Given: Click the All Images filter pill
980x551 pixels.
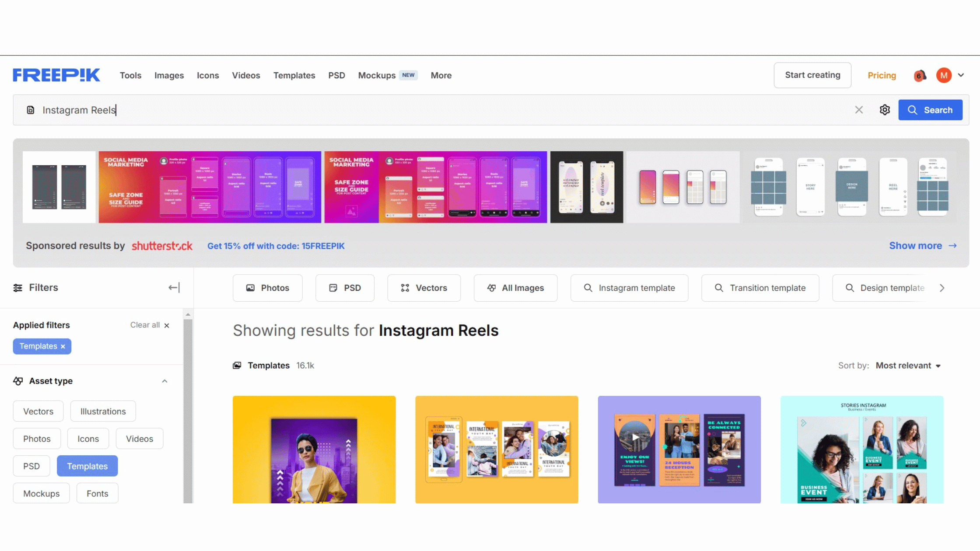Looking at the screenshot, I should tap(515, 288).
